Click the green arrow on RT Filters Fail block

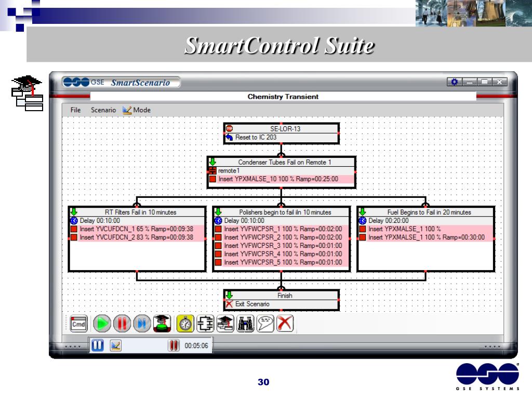[74, 212]
